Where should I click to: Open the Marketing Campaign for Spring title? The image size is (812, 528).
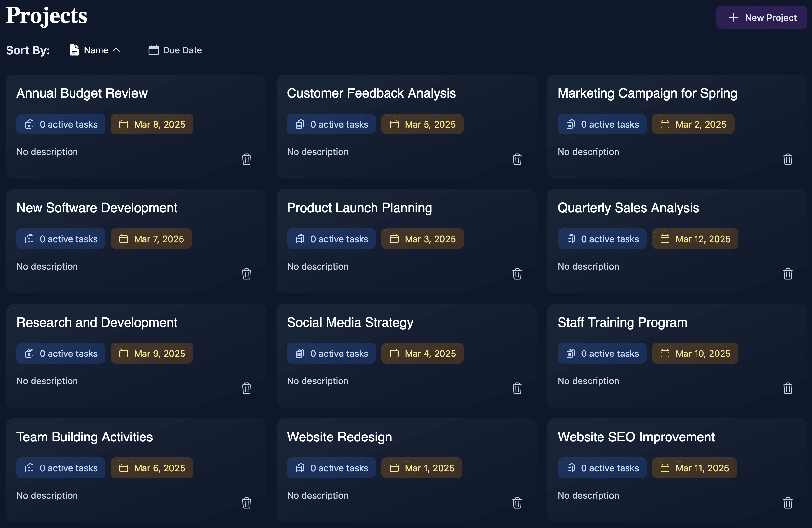click(647, 93)
